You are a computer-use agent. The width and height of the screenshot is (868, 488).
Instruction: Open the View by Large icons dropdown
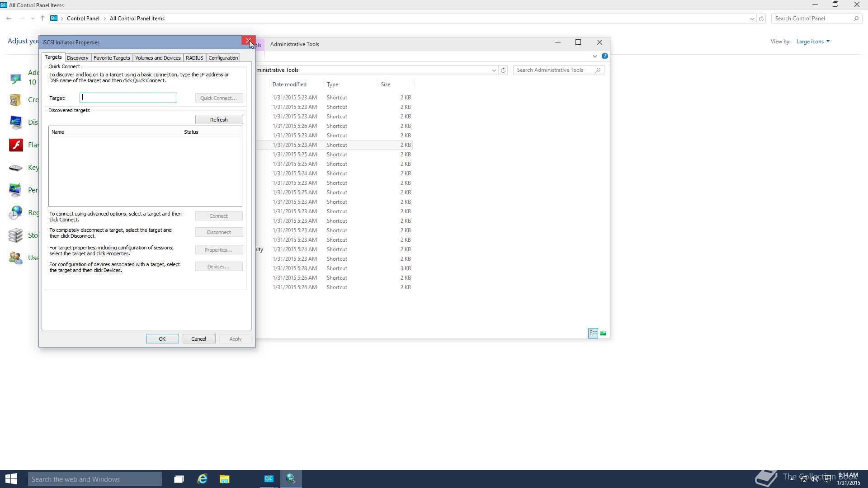coord(812,42)
